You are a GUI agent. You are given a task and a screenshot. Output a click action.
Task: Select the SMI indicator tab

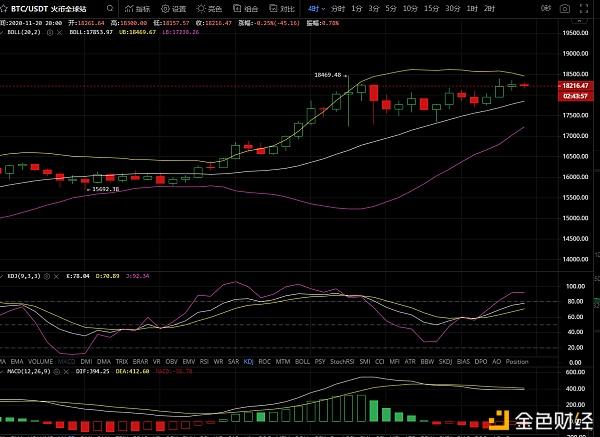[365, 362]
